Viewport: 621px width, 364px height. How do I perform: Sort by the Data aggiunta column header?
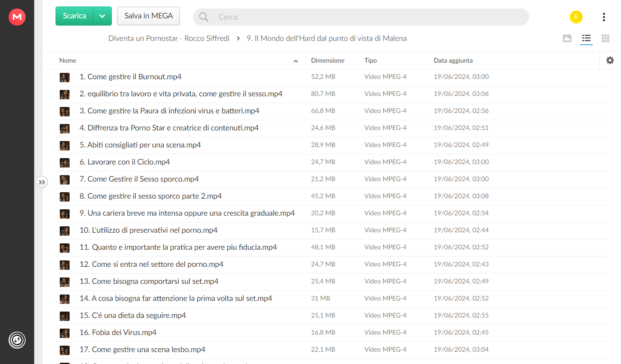tap(453, 61)
